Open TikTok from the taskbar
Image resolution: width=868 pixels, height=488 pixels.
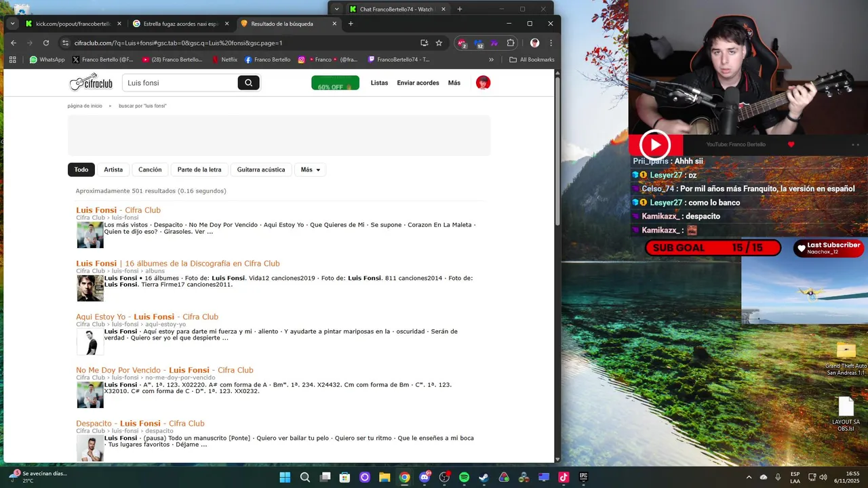564,477
